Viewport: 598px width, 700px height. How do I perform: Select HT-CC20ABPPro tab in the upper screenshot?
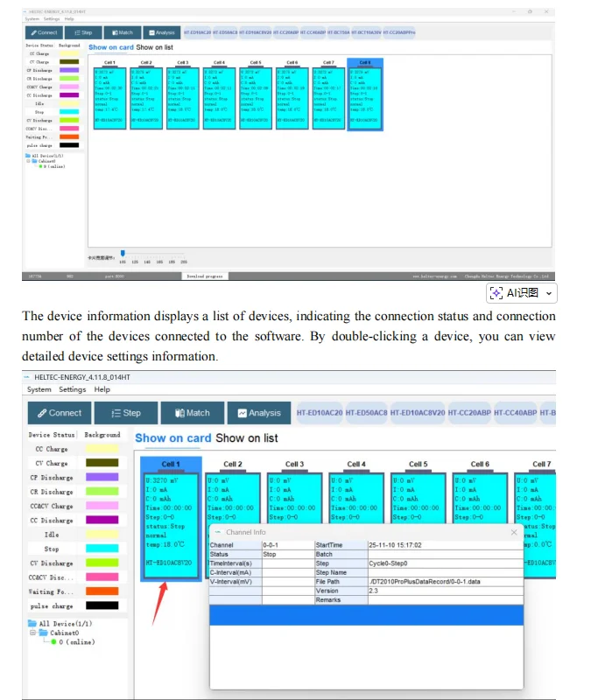pyautogui.click(x=399, y=32)
